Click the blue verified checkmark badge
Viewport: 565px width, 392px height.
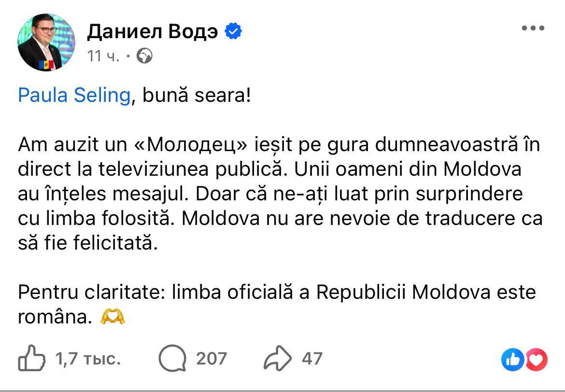pos(234,31)
